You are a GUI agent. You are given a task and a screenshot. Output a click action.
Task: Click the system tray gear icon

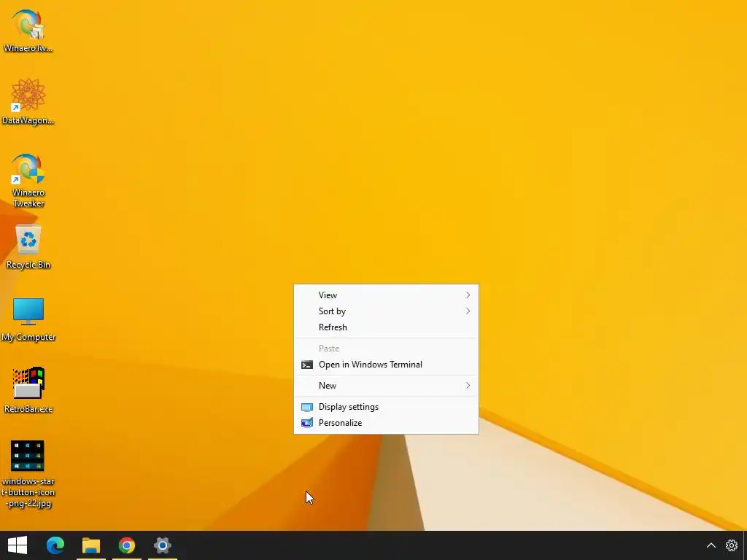(x=731, y=545)
